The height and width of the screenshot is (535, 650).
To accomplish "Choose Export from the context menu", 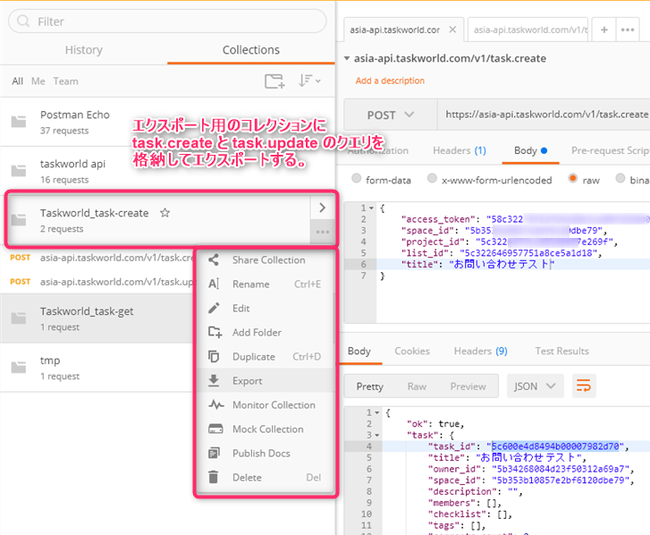I will (265, 380).
